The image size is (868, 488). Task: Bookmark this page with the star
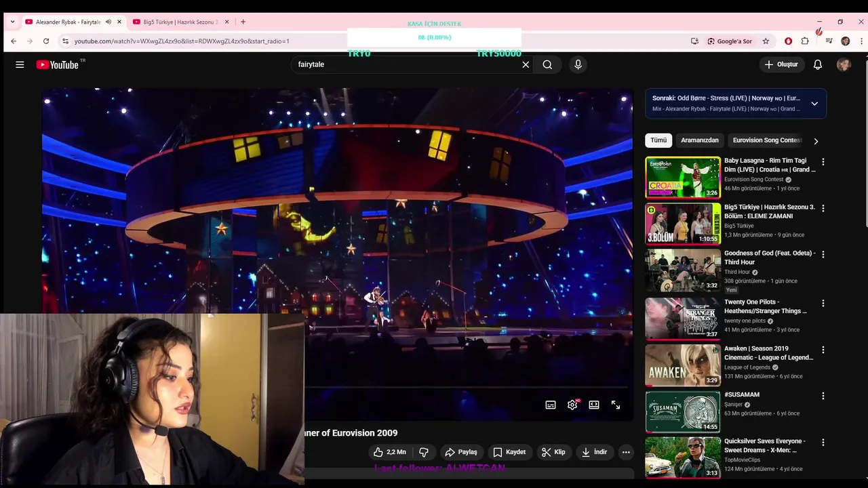pyautogui.click(x=766, y=41)
